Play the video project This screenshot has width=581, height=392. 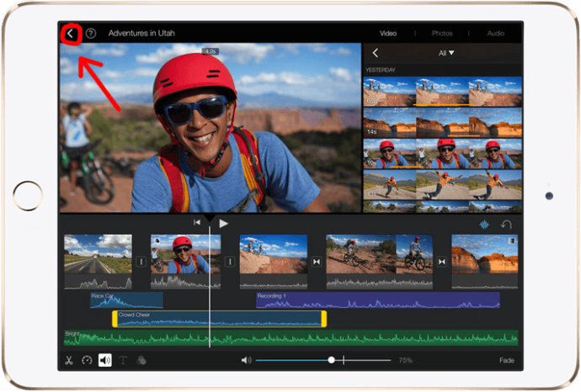223,224
